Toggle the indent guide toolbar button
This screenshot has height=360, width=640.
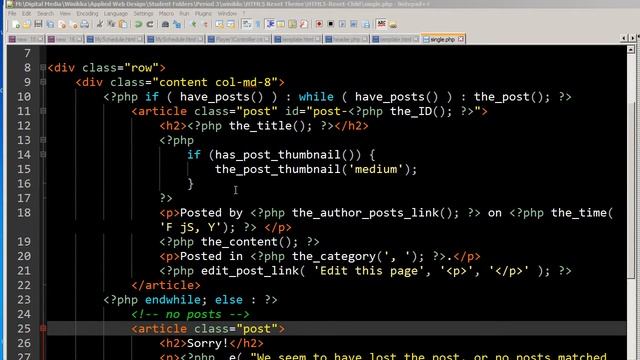[x=270, y=24]
